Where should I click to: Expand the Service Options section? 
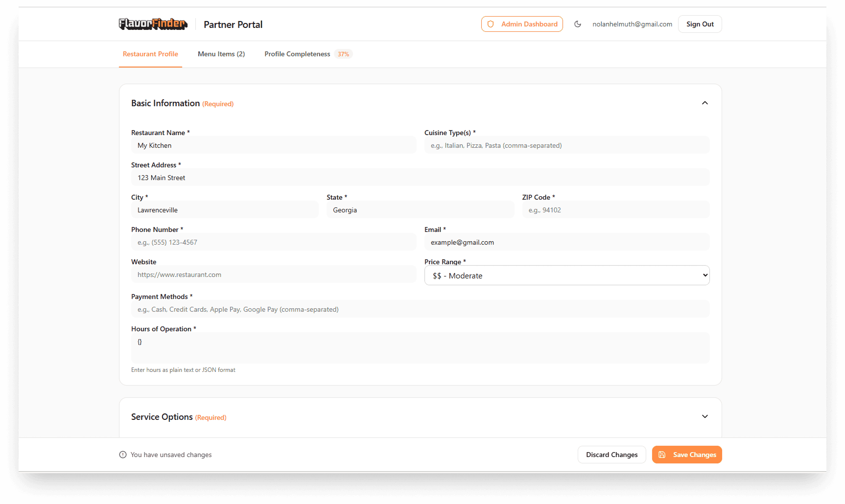[x=705, y=416]
